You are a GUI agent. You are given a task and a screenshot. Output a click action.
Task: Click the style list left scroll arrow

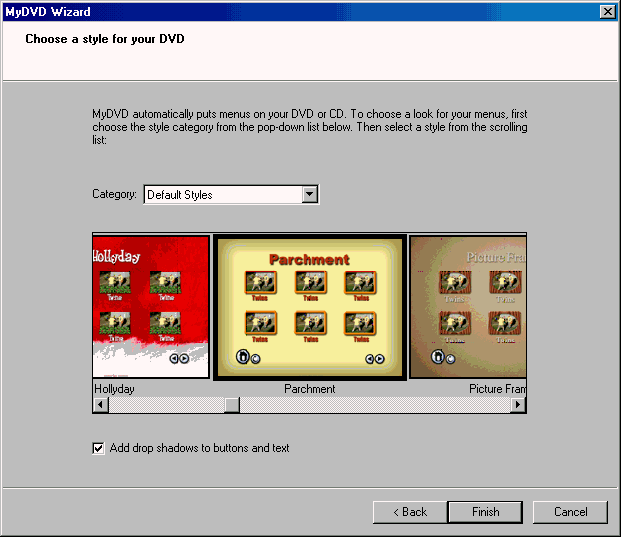point(101,405)
